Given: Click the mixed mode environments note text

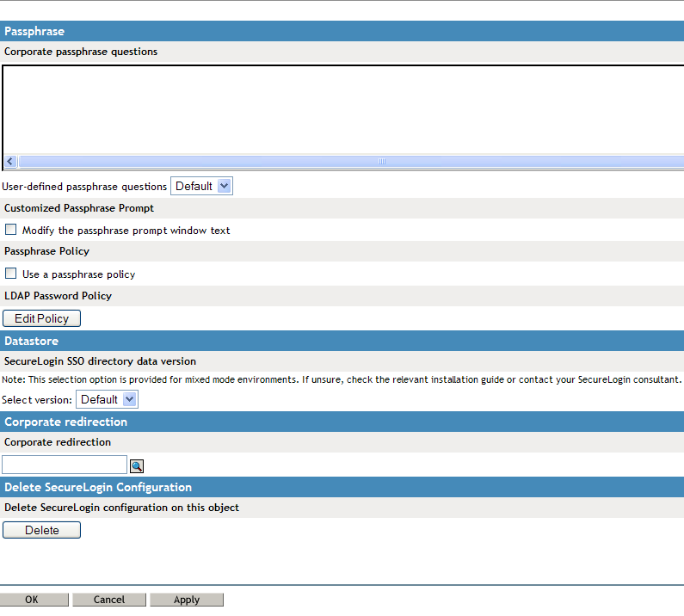Looking at the screenshot, I should [342, 379].
